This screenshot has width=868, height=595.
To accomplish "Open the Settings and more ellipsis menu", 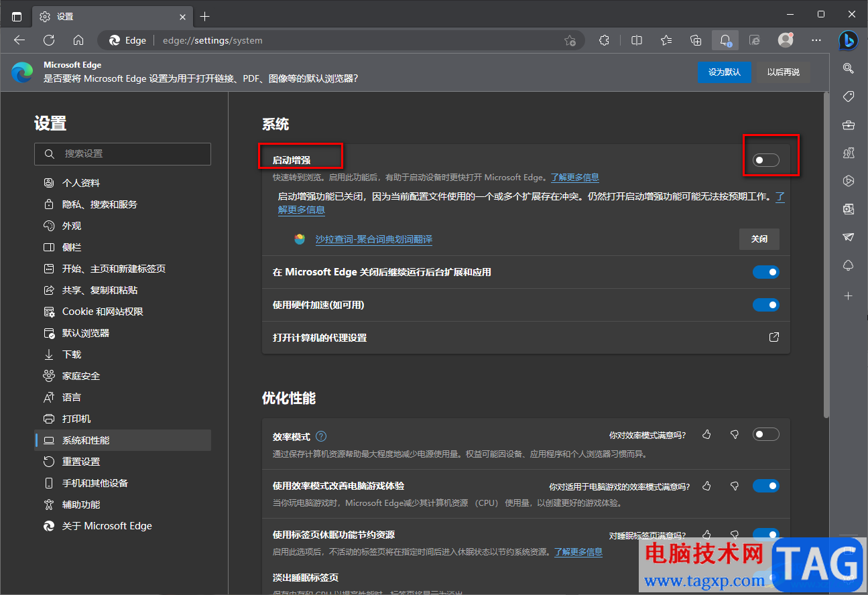I will tap(816, 40).
